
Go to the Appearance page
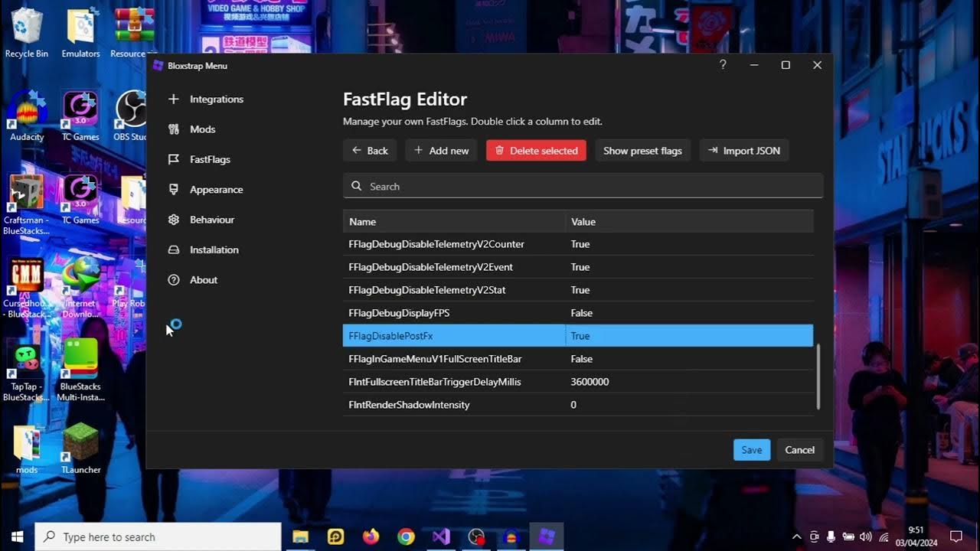[205, 190]
